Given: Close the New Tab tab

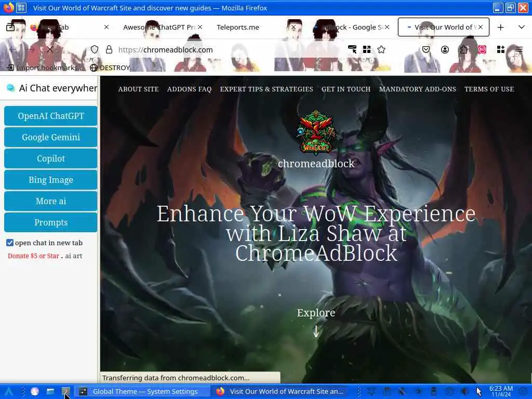Looking at the screenshot, I should tap(107, 27).
